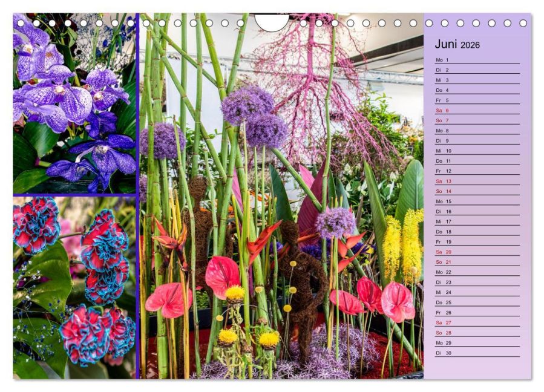Pick Wednesday 10 in the date list
Screen dimensions: 544x392
[477, 151]
